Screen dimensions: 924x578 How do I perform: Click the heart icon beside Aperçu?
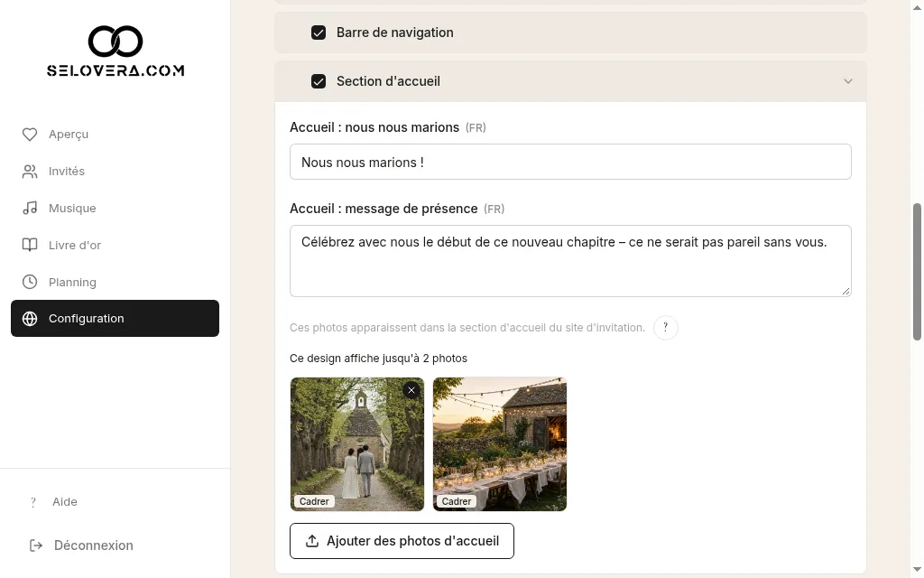pos(30,135)
